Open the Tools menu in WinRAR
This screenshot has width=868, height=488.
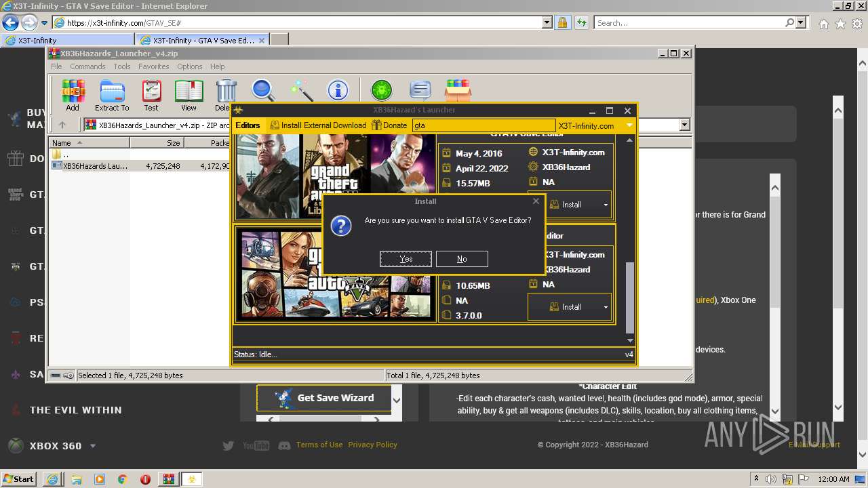pyautogui.click(x=122, y=66)
